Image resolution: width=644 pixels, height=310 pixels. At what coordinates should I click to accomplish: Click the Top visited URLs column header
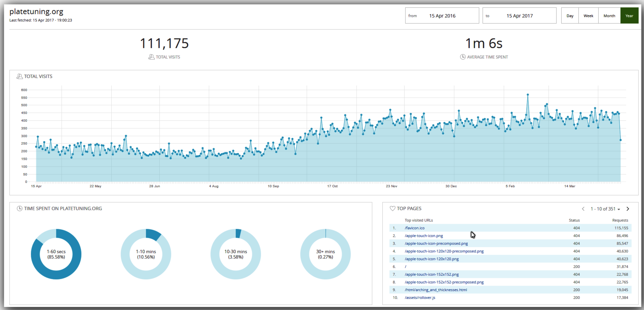(419, 220)
